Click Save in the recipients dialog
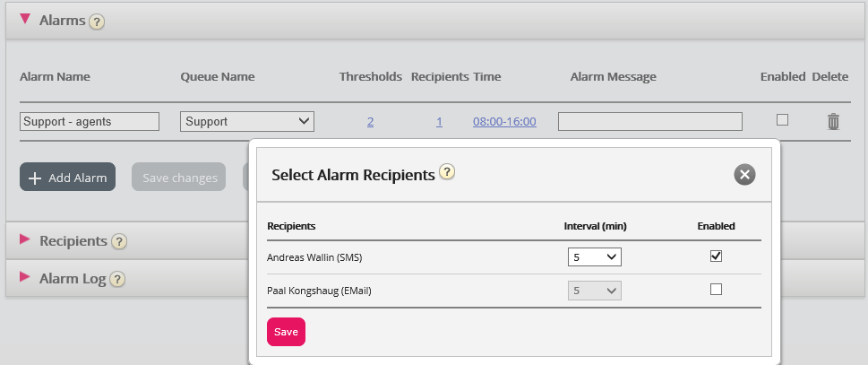The width and height of the screenshot is (868, 365). 286,332
